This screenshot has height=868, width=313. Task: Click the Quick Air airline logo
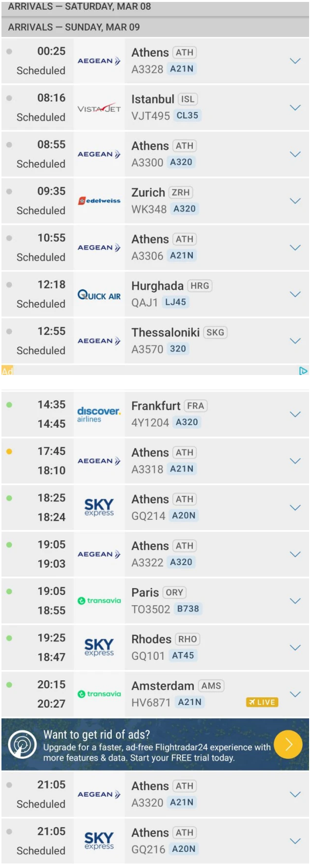point(99,295)
